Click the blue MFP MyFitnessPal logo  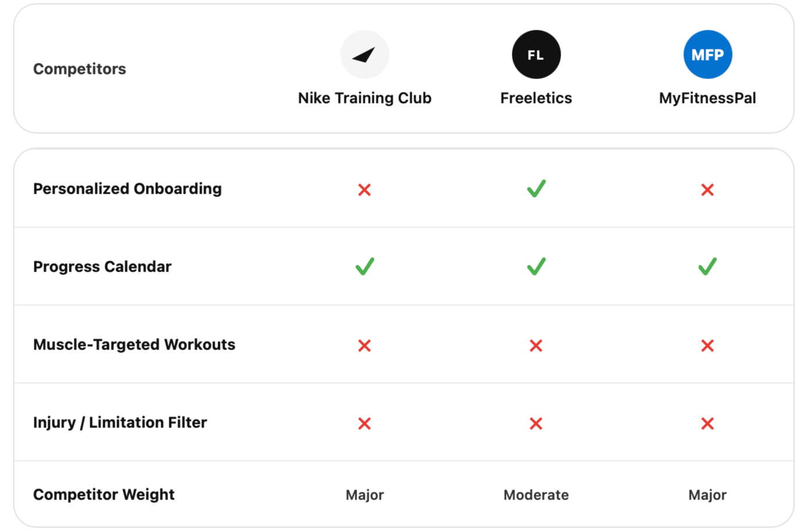(x=708, y=55)
